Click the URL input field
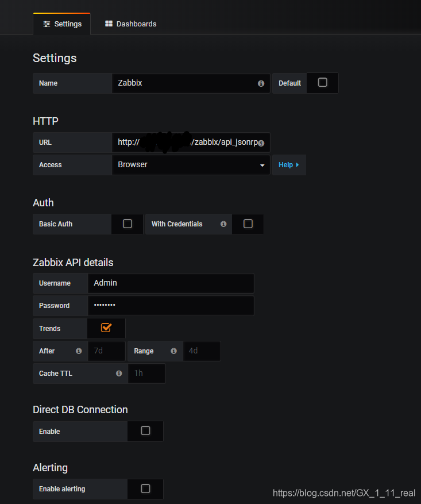 tap(191, 143)
